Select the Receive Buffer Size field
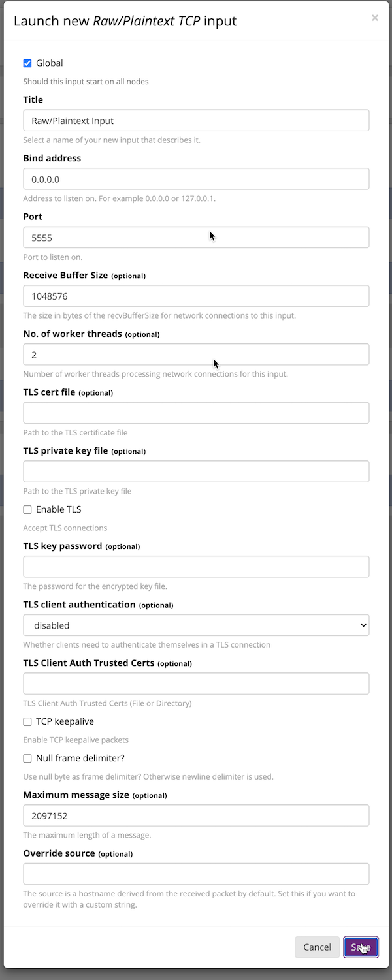This screenshot has width=392, height=980. (196, 296)
